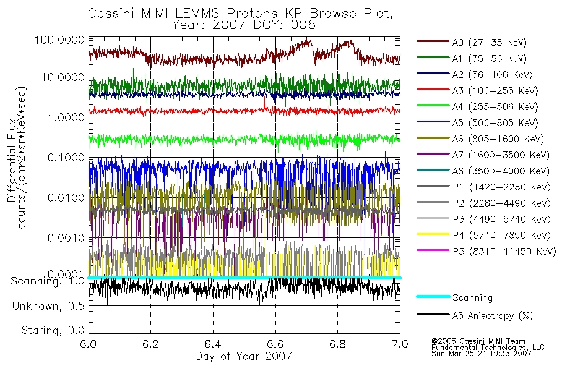588x371 pixels.
Task: Click the A0 (27-35 KeV) legend line
Action: (x=433, y=41)
